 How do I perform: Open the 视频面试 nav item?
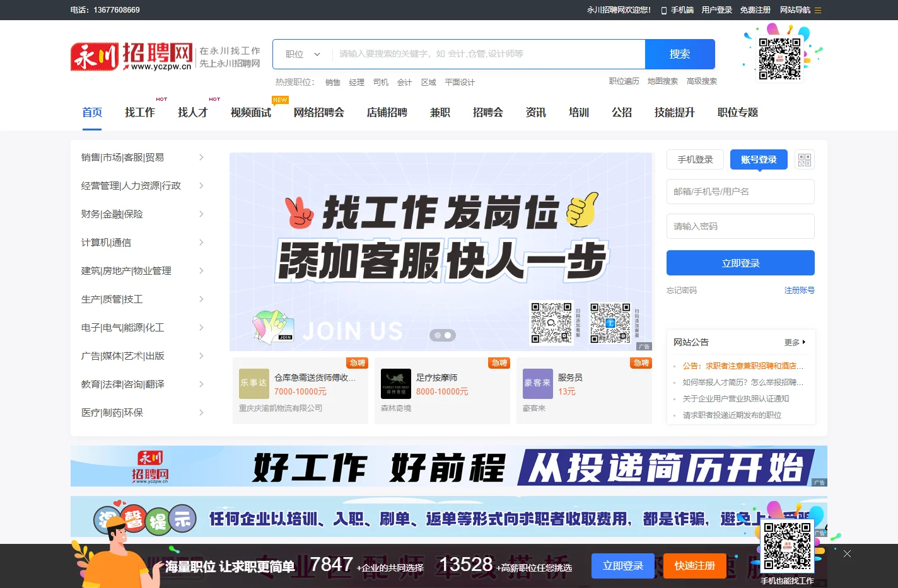(x=251, y=112)
